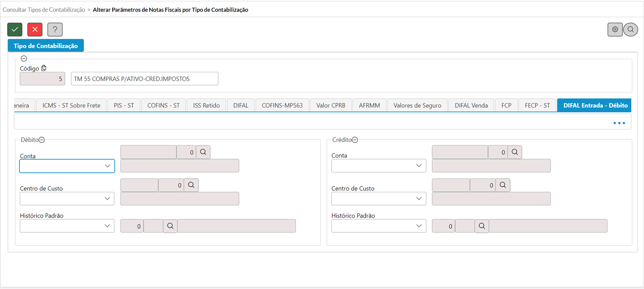Click the description field TM 55 COMPRAS

pos(145,79)
